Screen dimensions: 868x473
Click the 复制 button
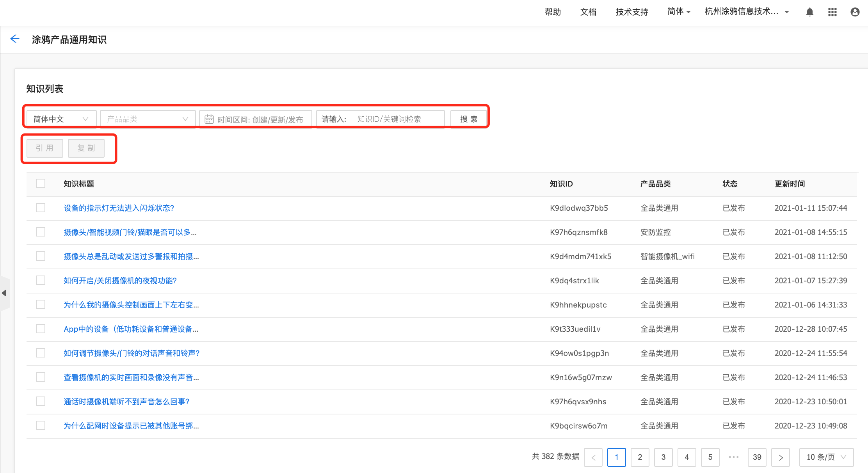point(86,148)
